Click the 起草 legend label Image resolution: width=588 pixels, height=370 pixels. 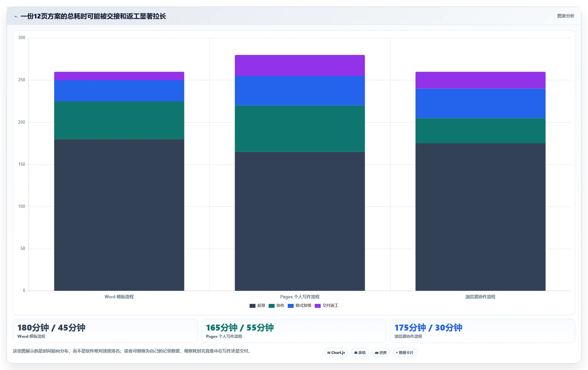point(261,306)
